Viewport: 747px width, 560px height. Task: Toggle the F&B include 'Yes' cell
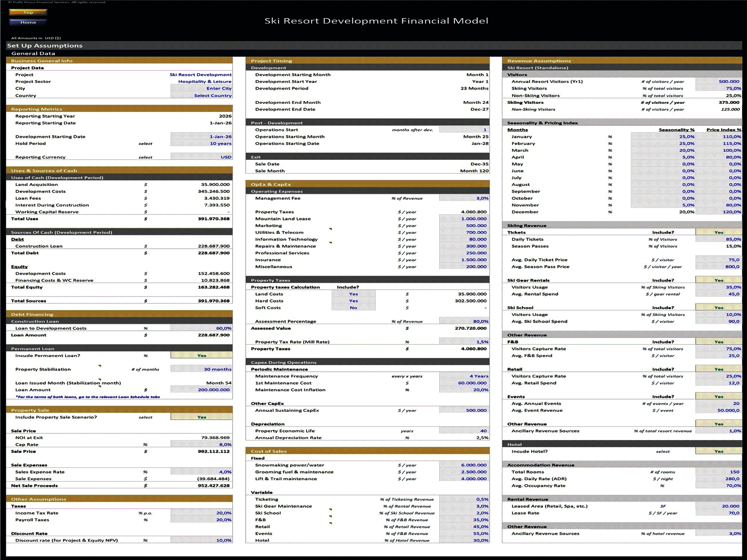(719, 342)
